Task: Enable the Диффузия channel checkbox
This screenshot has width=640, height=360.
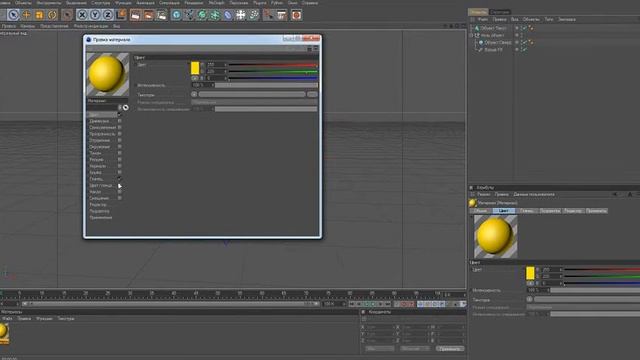Action: 120,121
